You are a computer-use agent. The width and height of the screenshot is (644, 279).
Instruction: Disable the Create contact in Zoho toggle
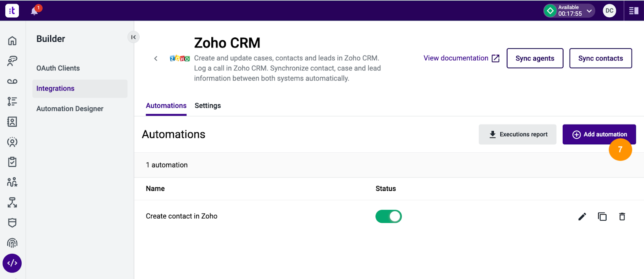tap(388, 217)
